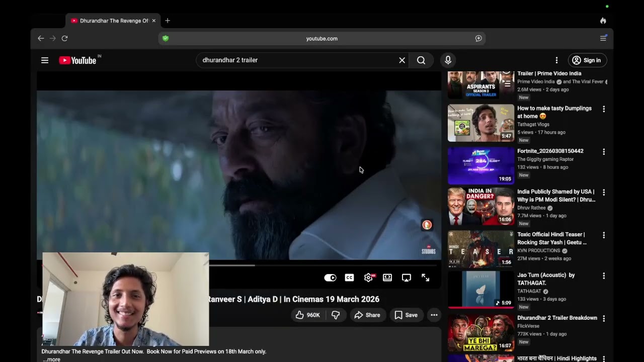
Task: Open options for Trailer Breakdown video
Action: [604, 319]
